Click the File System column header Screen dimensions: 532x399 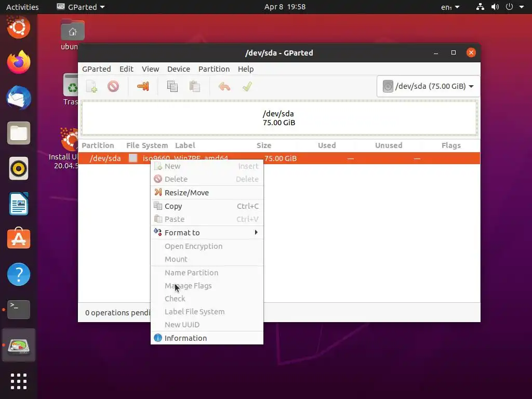(x=147, y=145)
